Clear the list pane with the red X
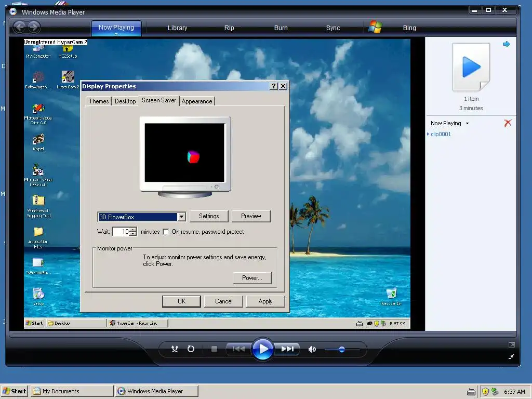 (x=508, y=123)
